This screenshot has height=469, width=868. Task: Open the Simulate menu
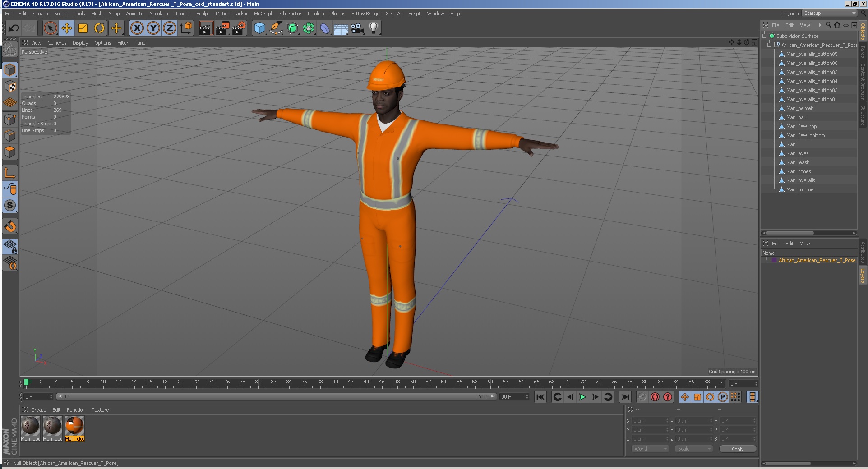159,14
